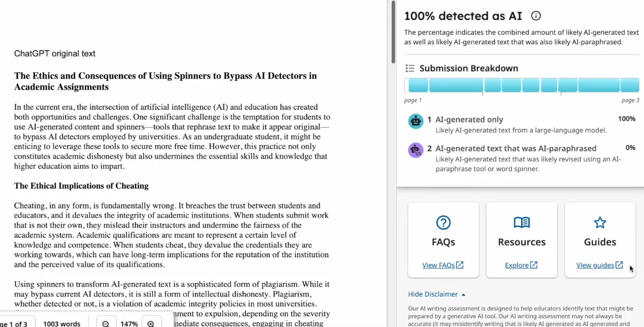Select the purple robot icon for AI-paraphrased text

point(416,151)
